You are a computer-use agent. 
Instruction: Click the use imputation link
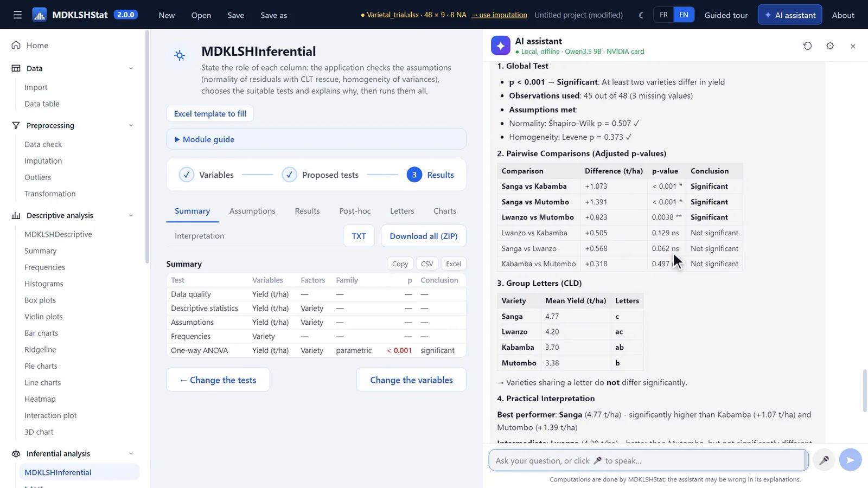(499, 15)
